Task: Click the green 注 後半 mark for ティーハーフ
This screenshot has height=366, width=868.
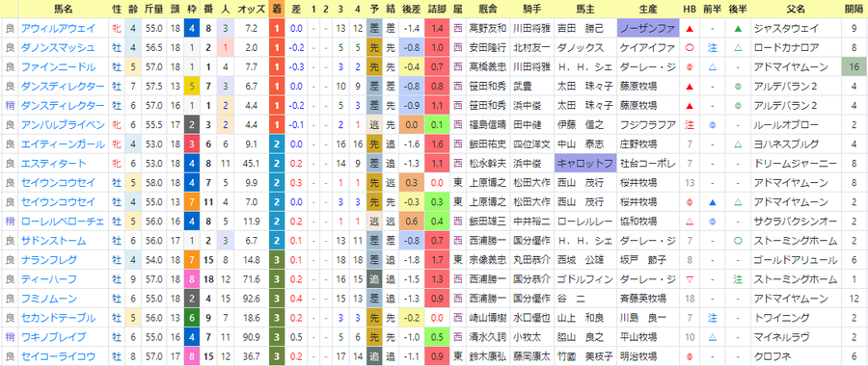Action: pos(738,279)
